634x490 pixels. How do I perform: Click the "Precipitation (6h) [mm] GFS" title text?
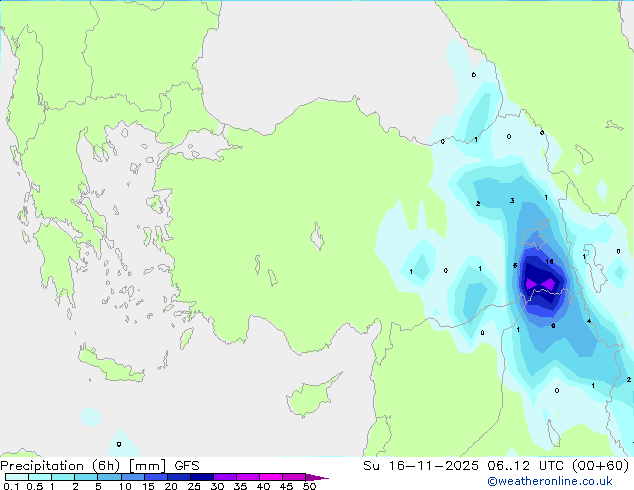pyautogui.click(x=100, y=466)
